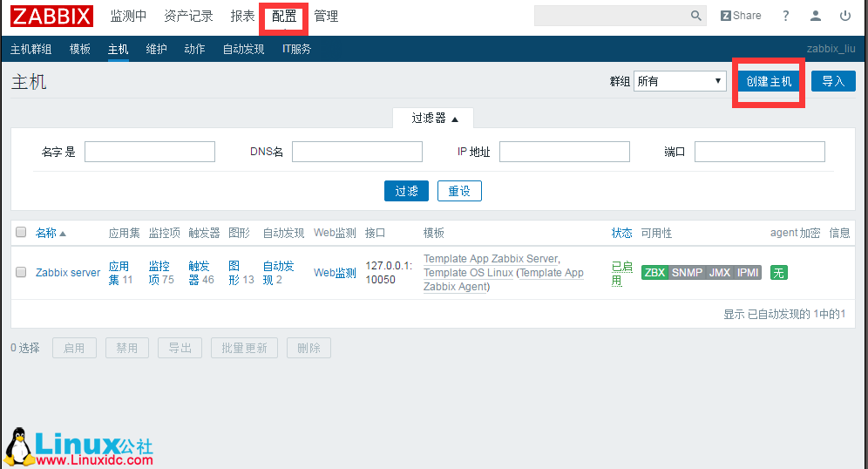The height and width of the screenshot is (469, 868).
Task: Click the 创建主机 button
Action: (769, 81)
